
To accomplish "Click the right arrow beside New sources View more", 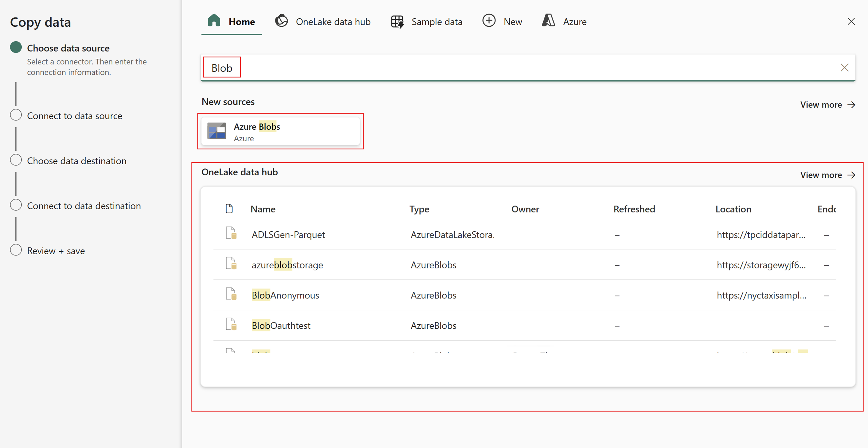I will [x=851, y=105].
